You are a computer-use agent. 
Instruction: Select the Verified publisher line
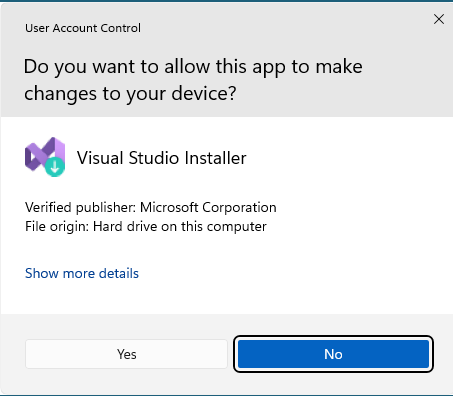pos(151,207)
